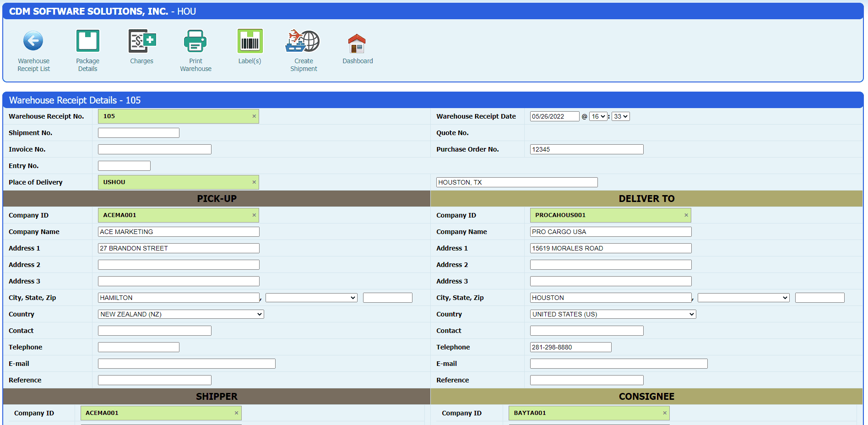The height and width of the screenshot is (425, 868).
Task: Click the Deliver To Company Name PRO CARGO USA
Action: [x=611, y=232]
